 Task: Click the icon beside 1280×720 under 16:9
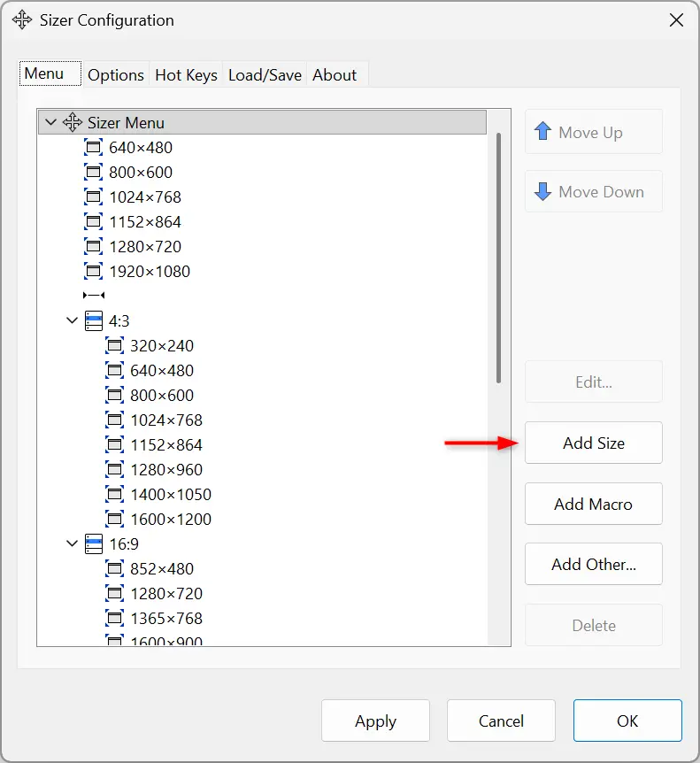[114, 593]
